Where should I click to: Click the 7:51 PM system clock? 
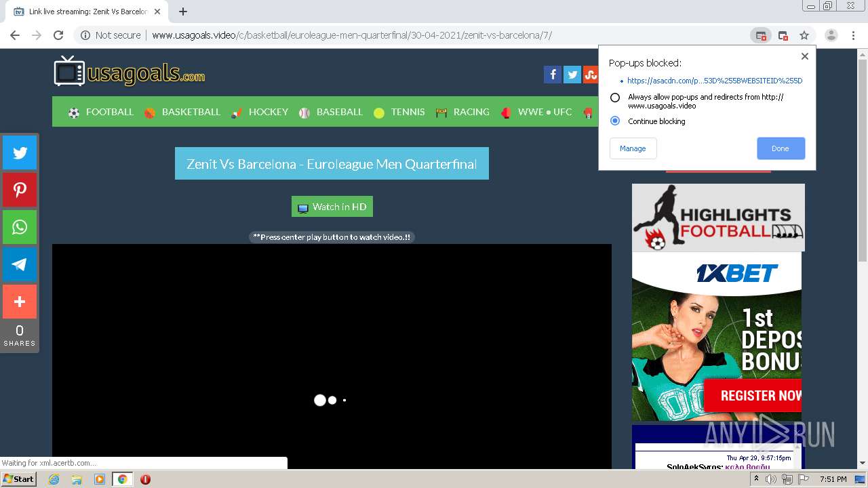833,479
